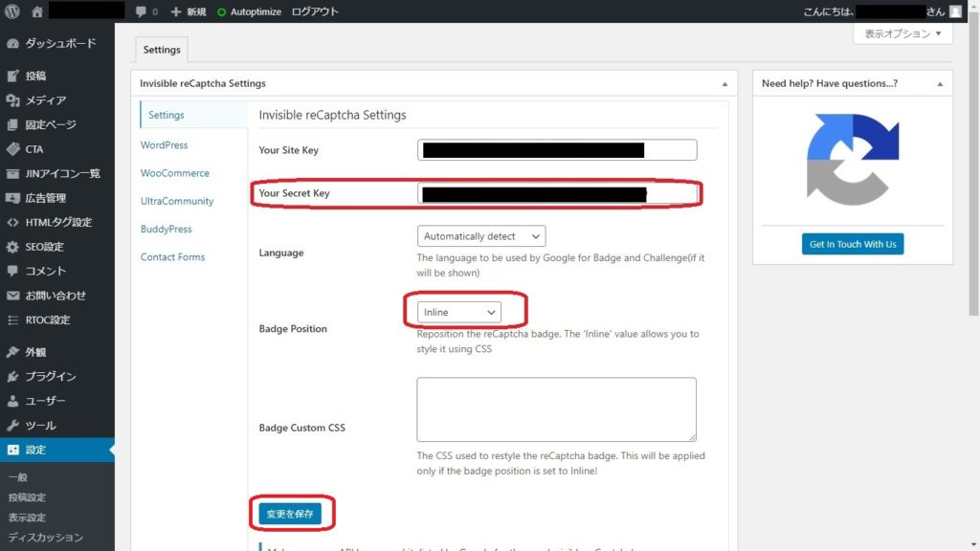Click into the Your Site Key field
The height and width of the screenshot is (551, 980).
click(x=557, y=150)
